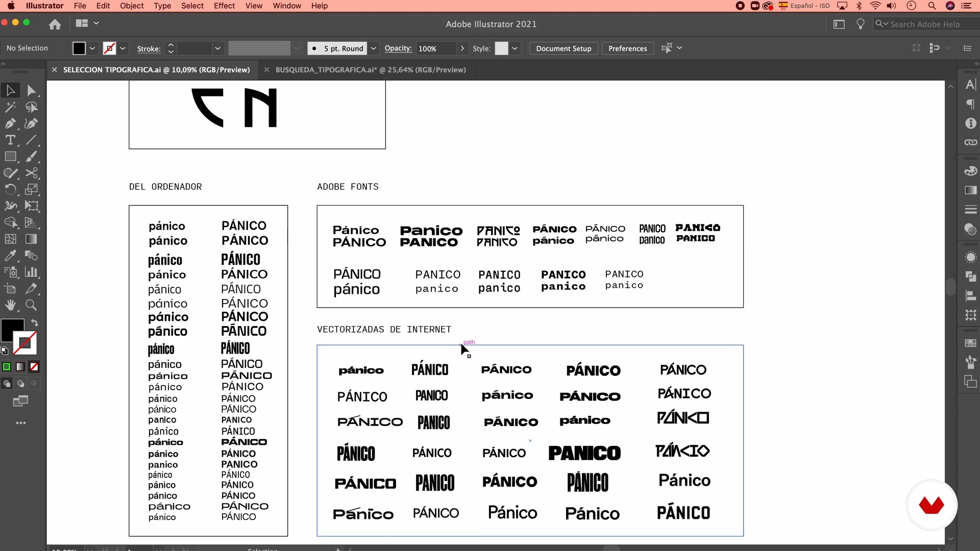Switch to SELECCION TIPOGRAFICA.ai tab
Image resolution: width=980 pixels, height=551 pixels.
point(156,70)
